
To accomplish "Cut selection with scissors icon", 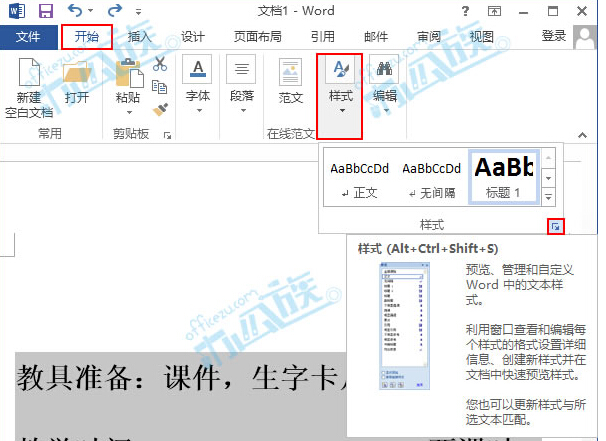I will click(160, 64).
